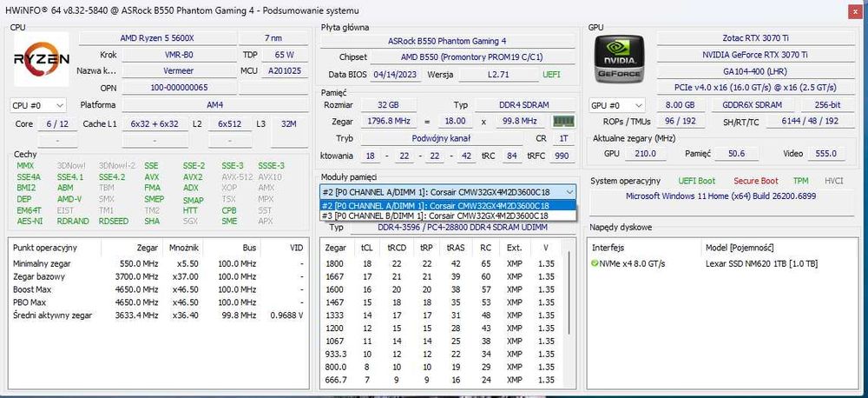
Task: Click the green check icon beside NVMe x4
Action: (x=595, y=264)
